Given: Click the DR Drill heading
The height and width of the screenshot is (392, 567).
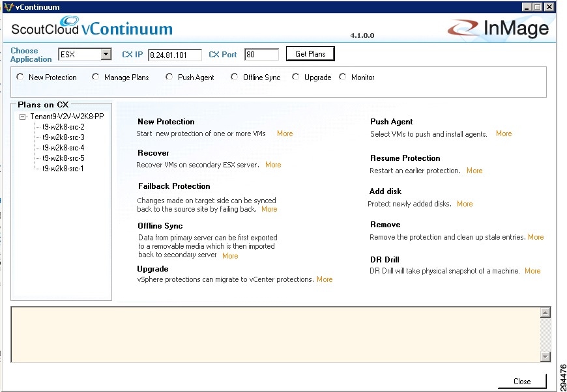Looking at the screenshot, I should 385,260.
